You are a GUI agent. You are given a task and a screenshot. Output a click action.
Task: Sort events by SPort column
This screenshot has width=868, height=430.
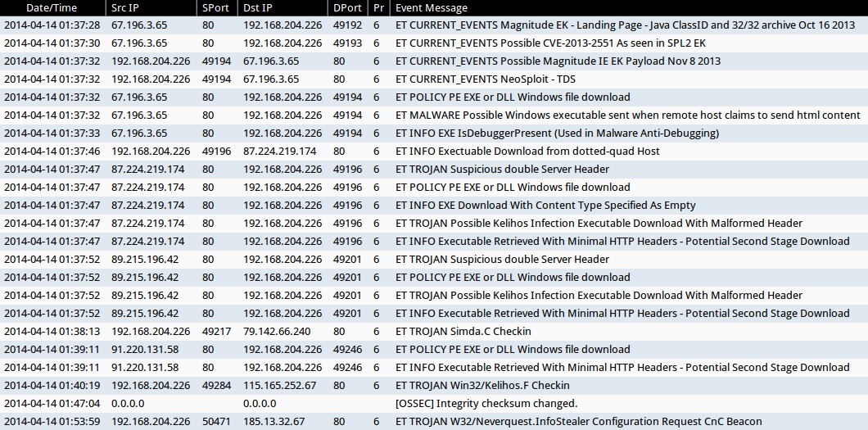pyautogui.click(x=216, y=7)
